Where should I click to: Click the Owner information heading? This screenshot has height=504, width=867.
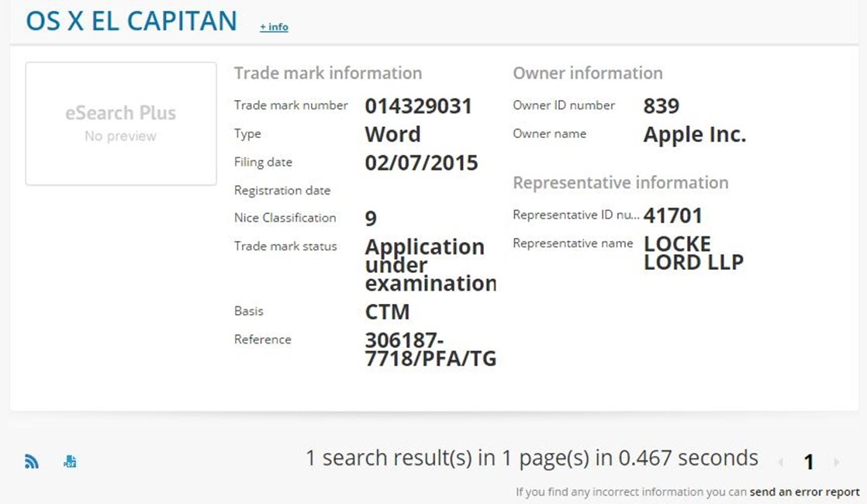[x=588, y=73]
